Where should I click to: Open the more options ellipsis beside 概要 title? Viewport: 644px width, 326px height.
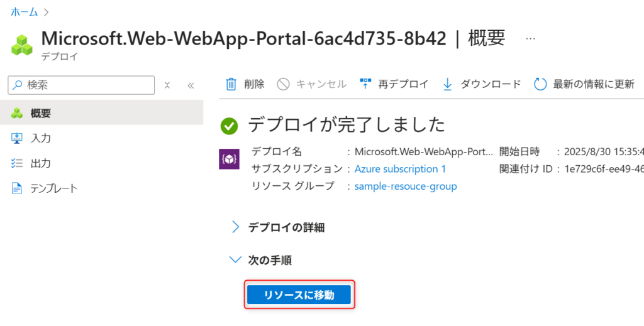click(530, 38)
